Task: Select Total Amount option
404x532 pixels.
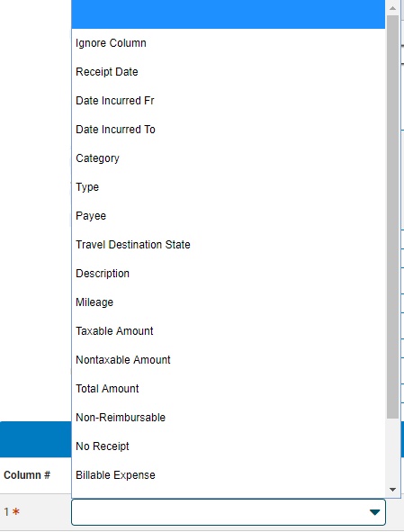Action: point(229,389)
